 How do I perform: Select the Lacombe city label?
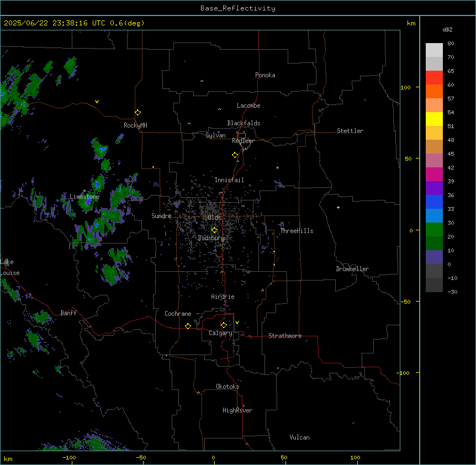[x=248, y=105]
